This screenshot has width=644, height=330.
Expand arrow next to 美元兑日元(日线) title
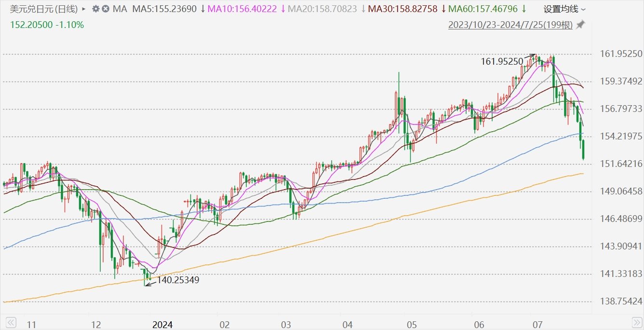coord(84,9)
